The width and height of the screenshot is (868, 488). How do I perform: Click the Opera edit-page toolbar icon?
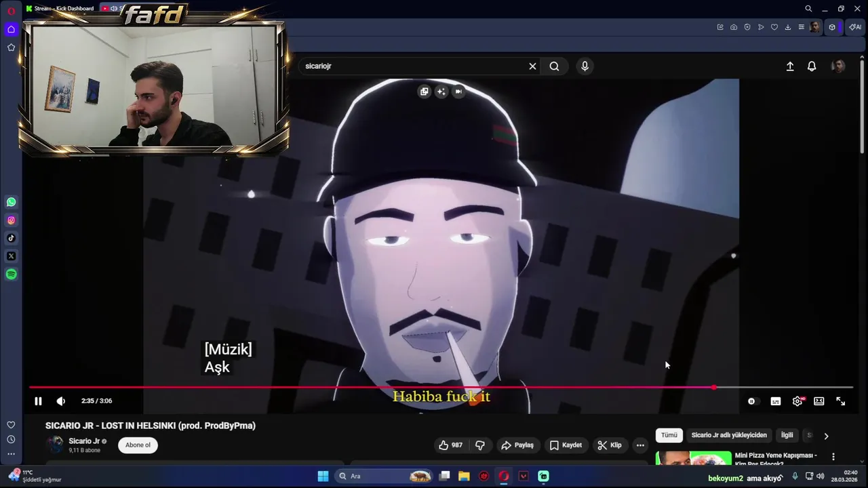click(720, 27)
